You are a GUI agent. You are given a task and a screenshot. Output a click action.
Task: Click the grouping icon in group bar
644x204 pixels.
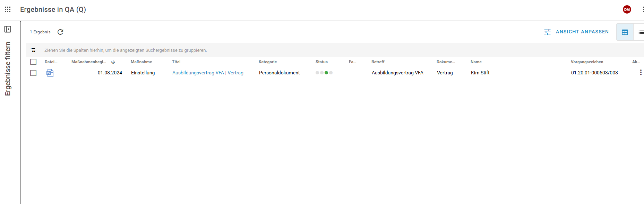(x=33, y=50)
